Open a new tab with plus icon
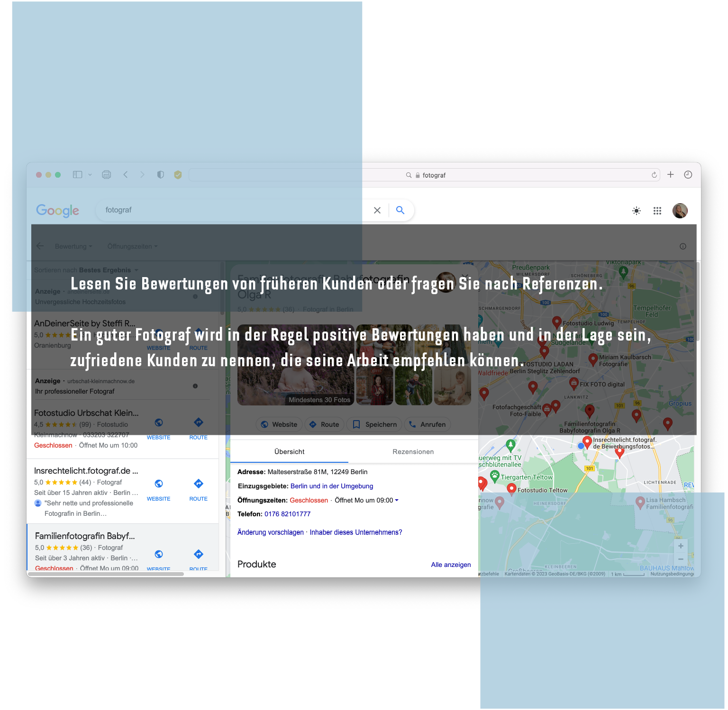Screen dimensions: 728x710 click(x=670, y=175)
